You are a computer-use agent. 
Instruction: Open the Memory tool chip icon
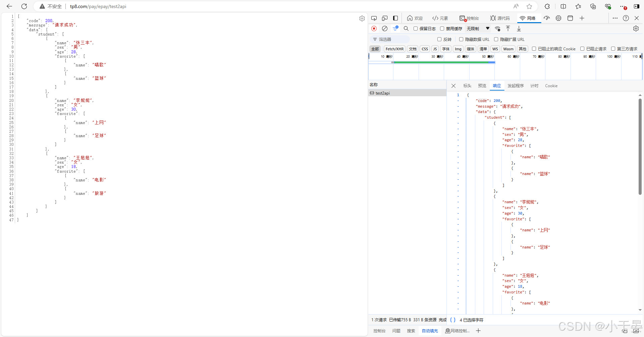pyautogui.click(x=558, y=18)
